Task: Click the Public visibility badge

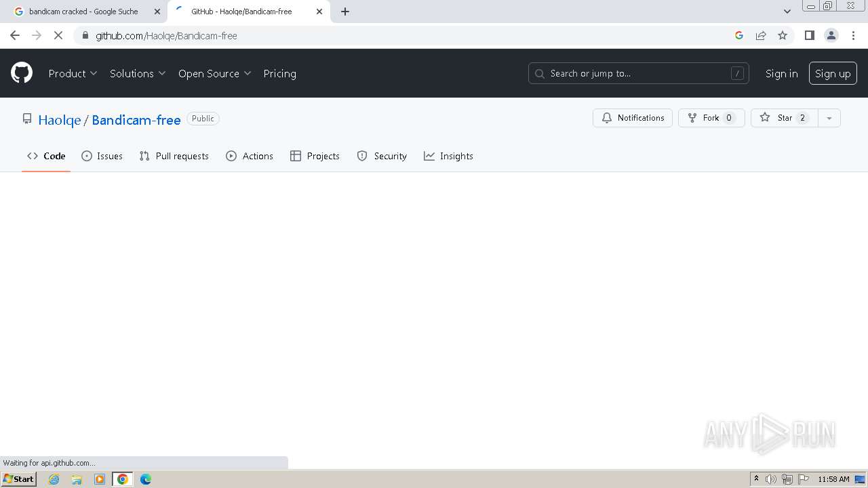Action: pyautogui.click(x=203, y=119)
